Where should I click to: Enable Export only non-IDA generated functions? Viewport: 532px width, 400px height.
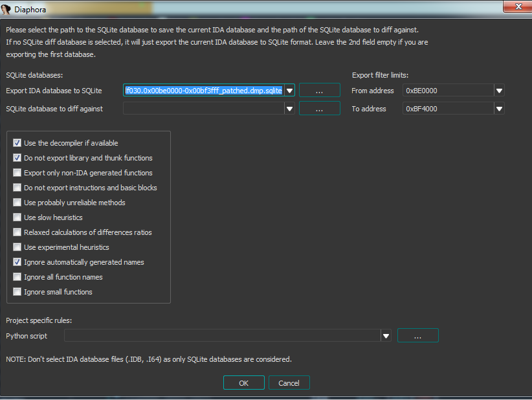tap(17, 173)
